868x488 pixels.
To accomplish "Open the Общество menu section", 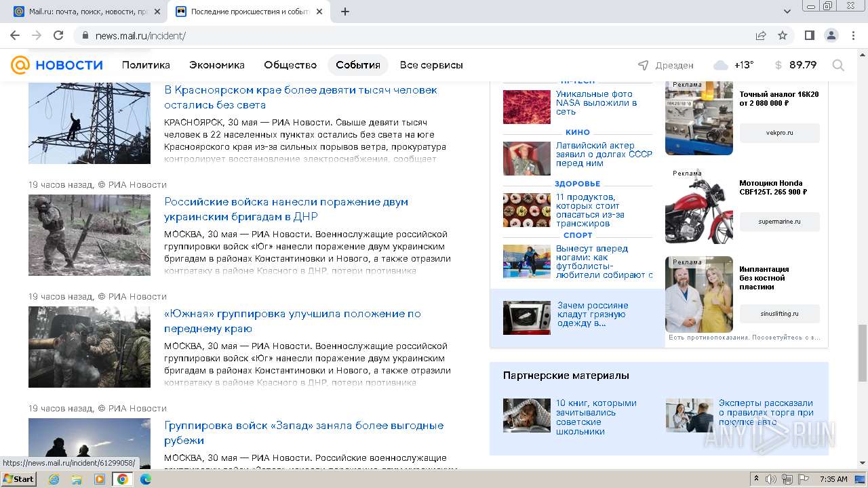I will tap(290, 65).
